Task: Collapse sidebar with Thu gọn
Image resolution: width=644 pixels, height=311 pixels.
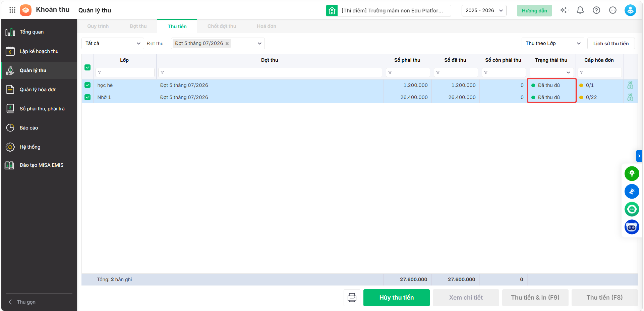Action: 22,302
